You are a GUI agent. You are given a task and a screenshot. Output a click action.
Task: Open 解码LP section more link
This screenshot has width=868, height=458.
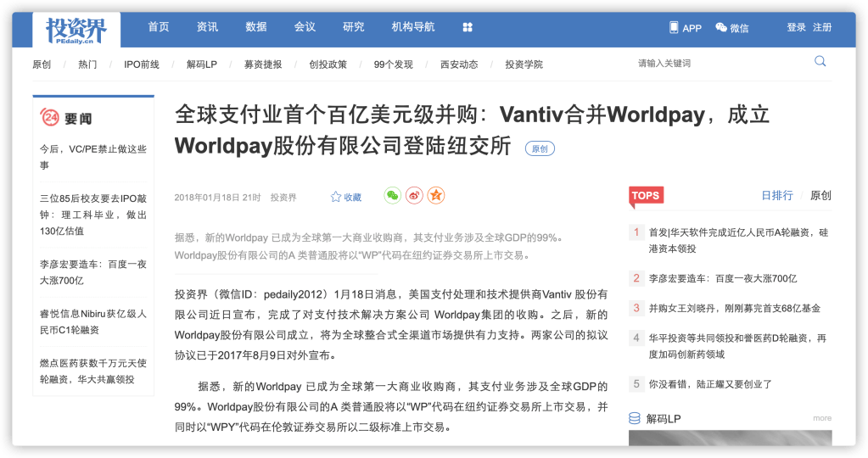(x=821, y=418)
